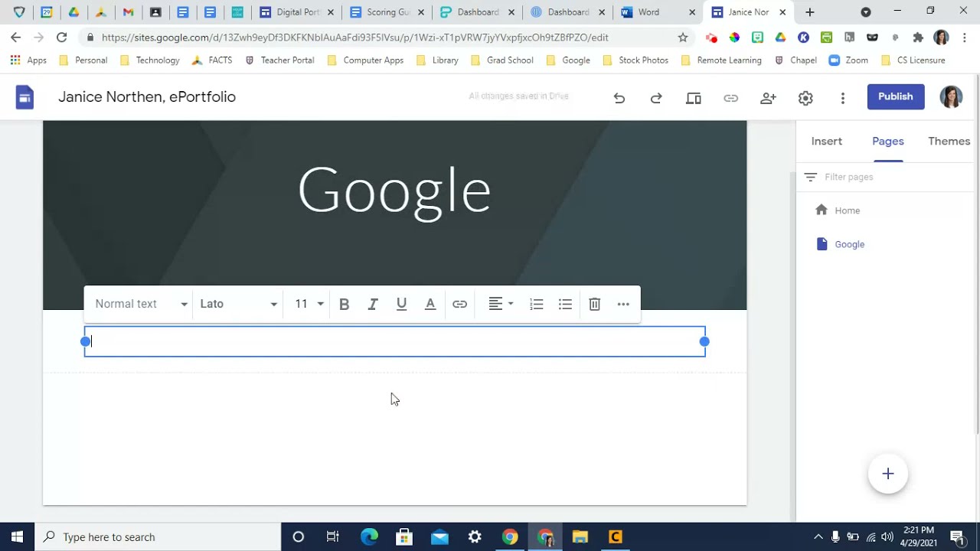Open the Chrome three-dot menu
The width and height of the screenshot is (980, 551).
tap(965, 37)
